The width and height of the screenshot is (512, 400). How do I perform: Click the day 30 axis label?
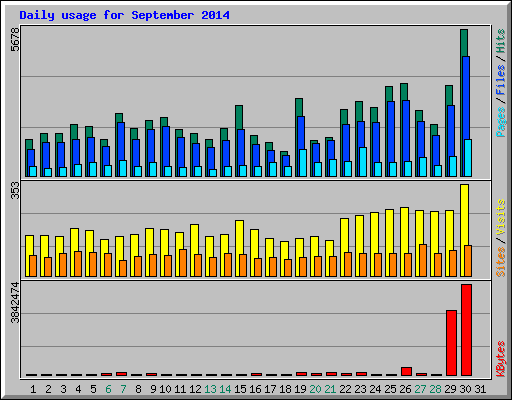[465, 389]
